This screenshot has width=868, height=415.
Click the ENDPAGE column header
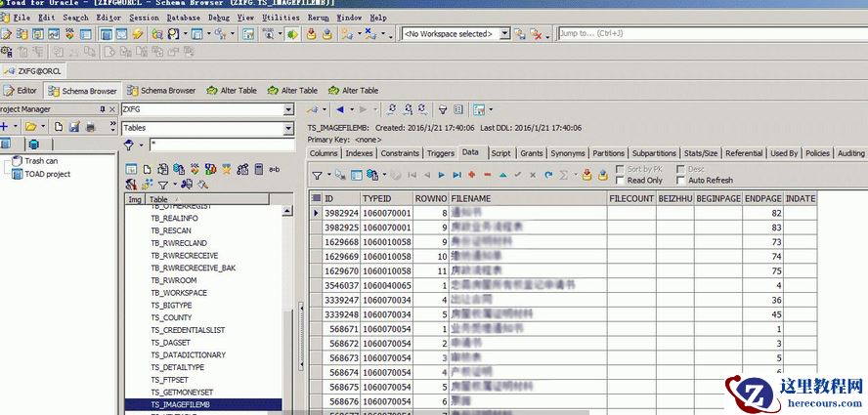pyautogui.click(x=762, y=198)
